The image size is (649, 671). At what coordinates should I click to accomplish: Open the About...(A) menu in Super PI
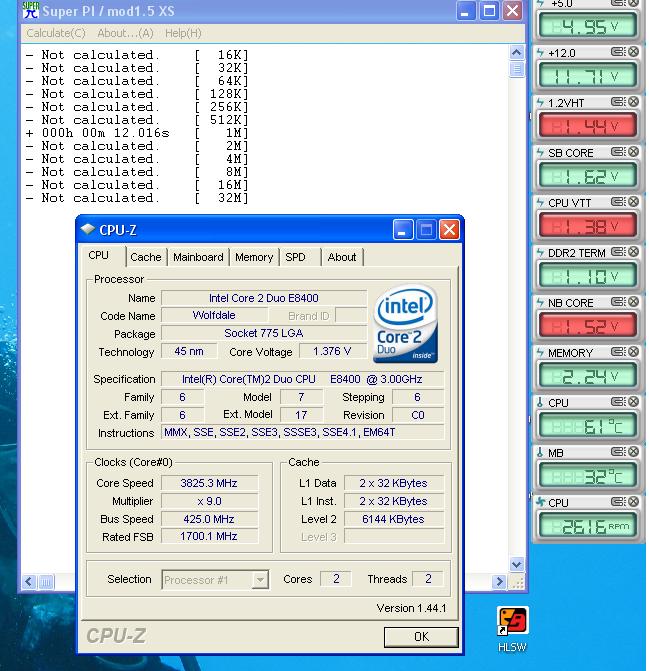click(x=125, y=33)
